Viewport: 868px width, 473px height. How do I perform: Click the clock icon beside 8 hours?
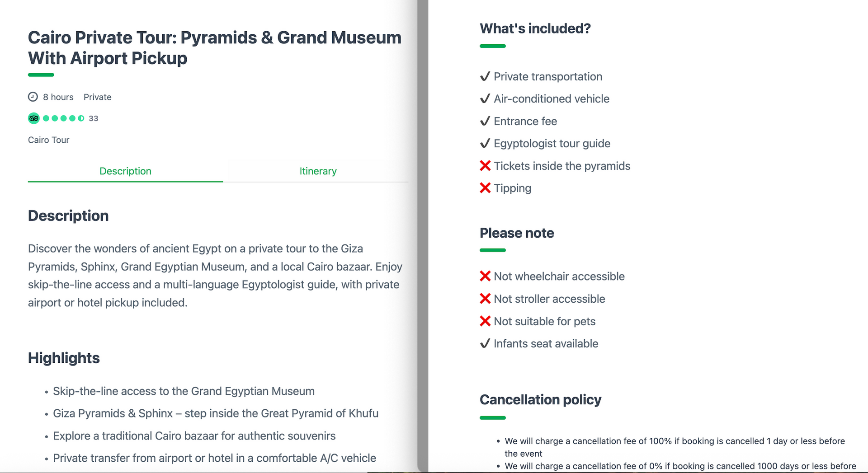33,97
